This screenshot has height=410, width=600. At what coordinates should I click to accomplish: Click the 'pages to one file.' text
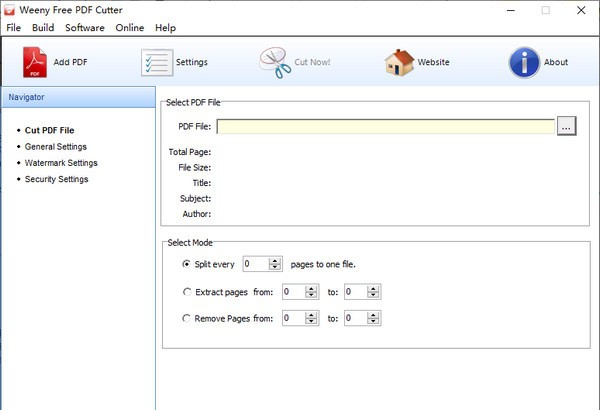coord(323,264)
